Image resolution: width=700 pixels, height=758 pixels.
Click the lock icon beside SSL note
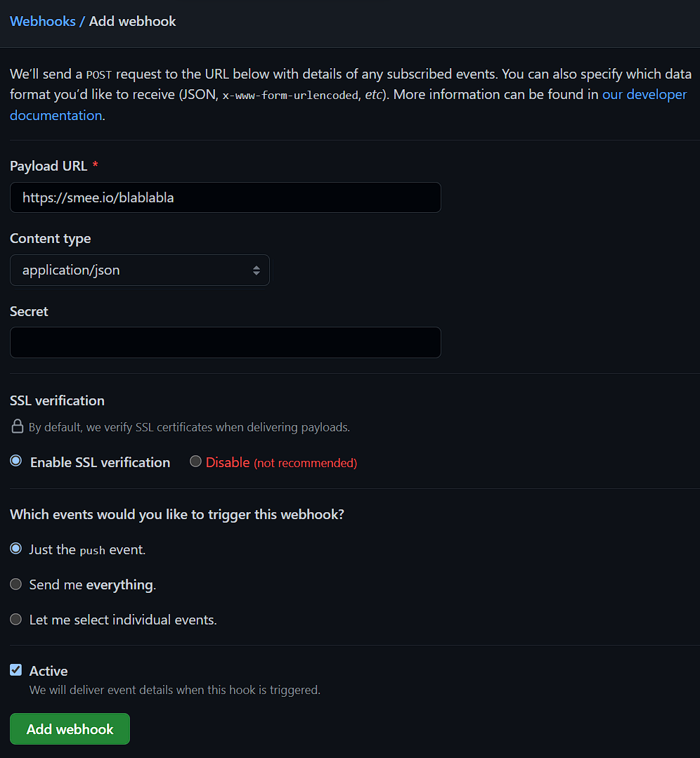coord(17,426)
